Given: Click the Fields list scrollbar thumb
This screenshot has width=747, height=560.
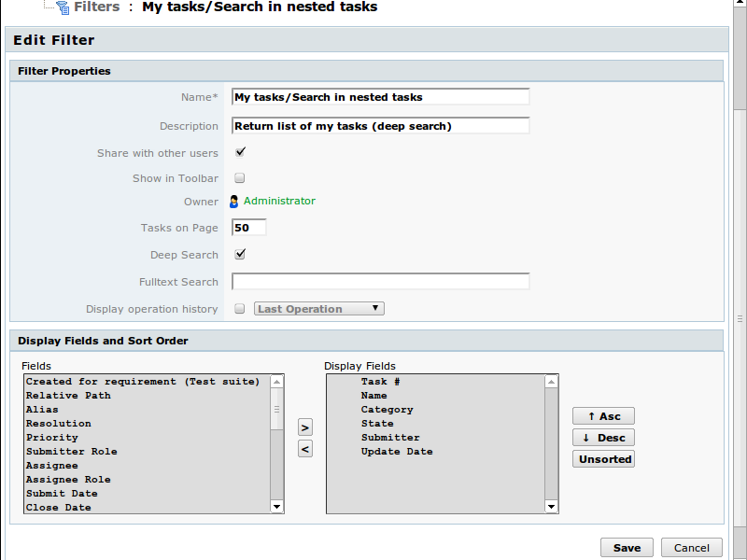Looking at the screenshot, I should (276, 409).
